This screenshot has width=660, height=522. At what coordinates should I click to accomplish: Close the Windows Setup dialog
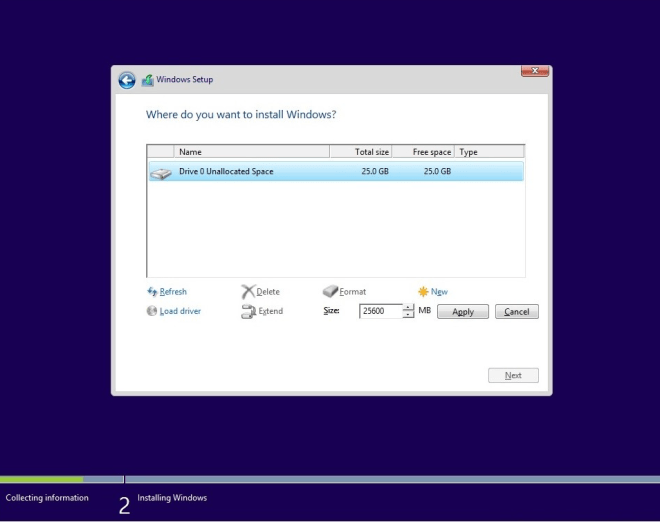click(x=535, y=71)
